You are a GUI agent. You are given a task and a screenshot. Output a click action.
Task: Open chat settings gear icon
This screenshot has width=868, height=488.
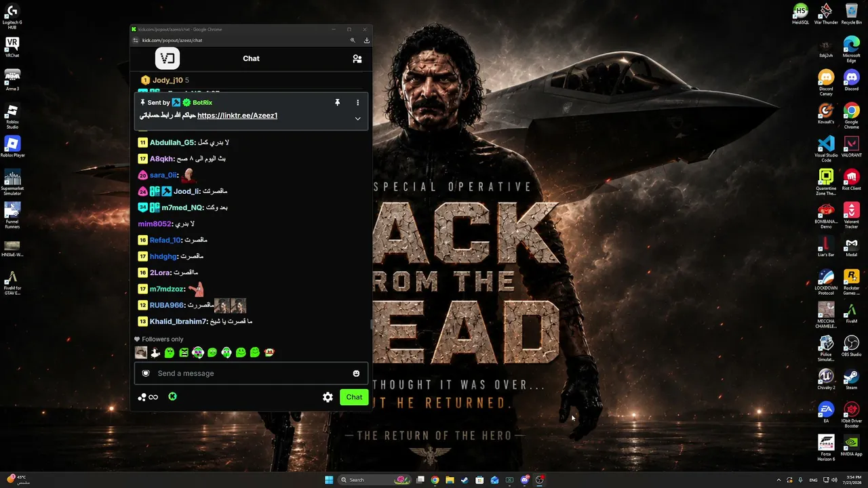(328, 397)
